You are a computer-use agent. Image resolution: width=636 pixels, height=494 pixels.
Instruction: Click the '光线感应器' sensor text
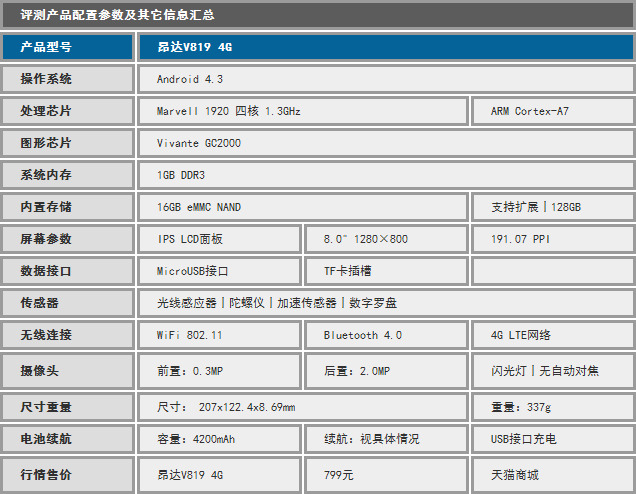tap(187, 303)
